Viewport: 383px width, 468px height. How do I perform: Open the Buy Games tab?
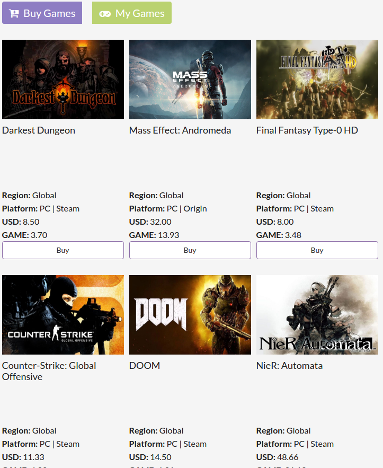(x=42, y=13)
